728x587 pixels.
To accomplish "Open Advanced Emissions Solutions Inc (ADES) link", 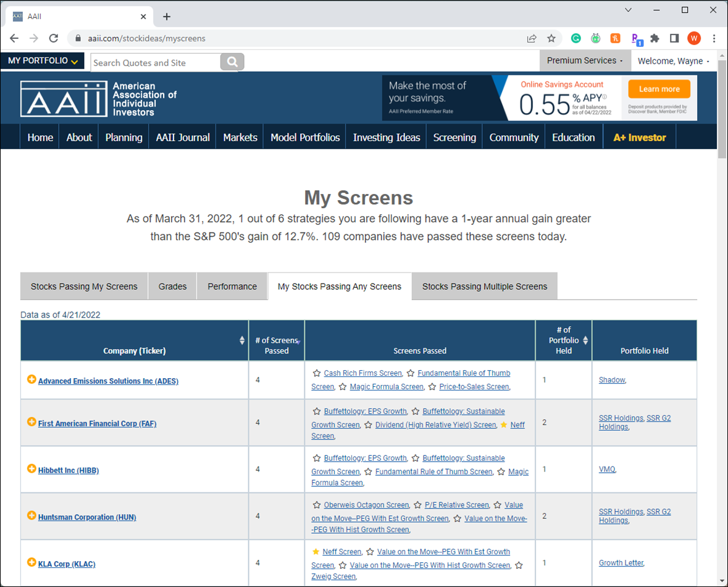I will (x=108, y=381).
